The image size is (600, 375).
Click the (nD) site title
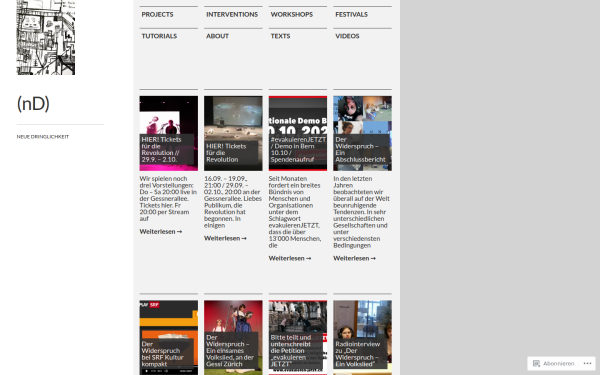33,104
